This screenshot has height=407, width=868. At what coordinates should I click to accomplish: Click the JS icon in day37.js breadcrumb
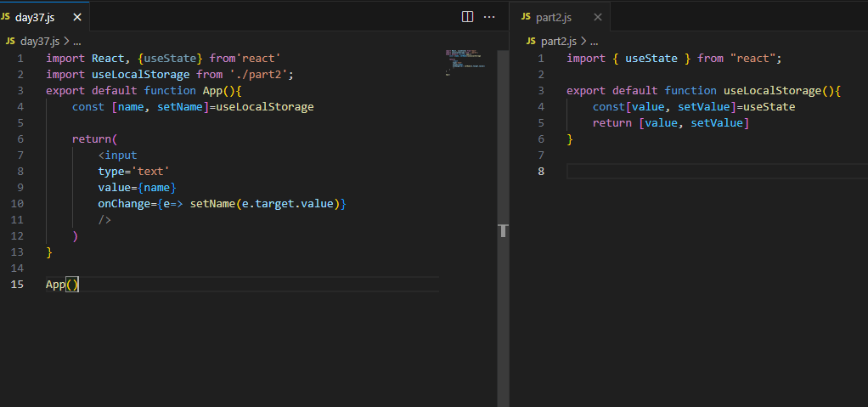pos(10,41)
